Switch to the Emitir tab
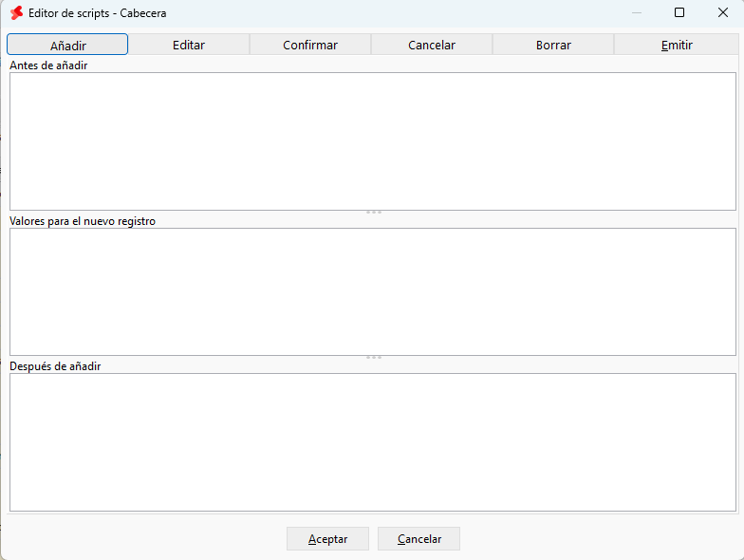 677,45
